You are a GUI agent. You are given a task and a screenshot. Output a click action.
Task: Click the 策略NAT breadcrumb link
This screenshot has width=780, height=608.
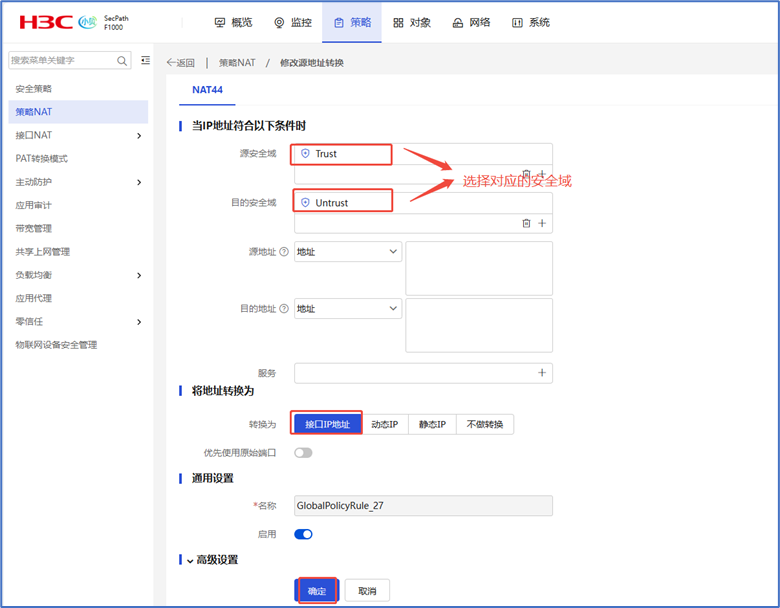(x=237, y=63)
